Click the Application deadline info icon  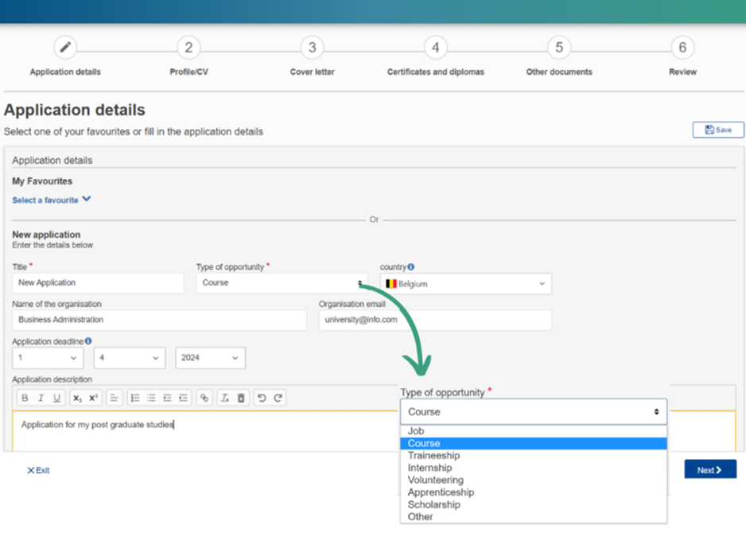[88, 341]
